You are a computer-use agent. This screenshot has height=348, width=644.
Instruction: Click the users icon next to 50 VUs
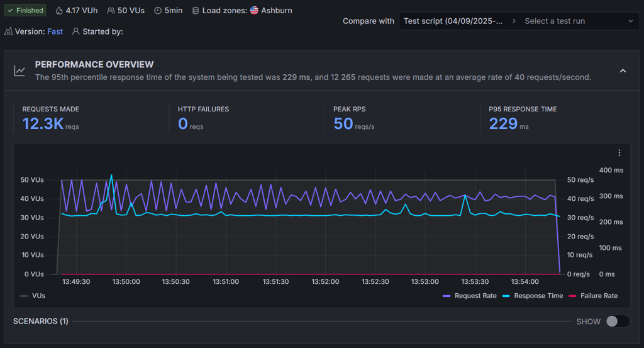pyautogui.click(x=111, y=11)
